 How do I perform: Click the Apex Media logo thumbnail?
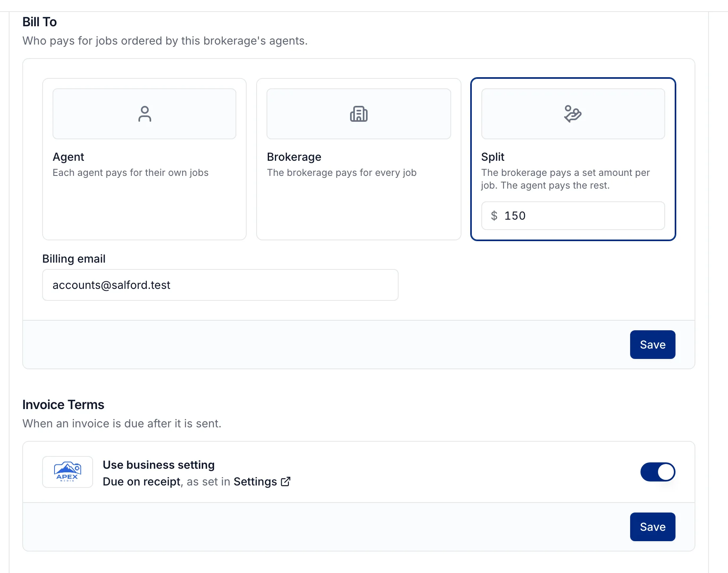68,472
